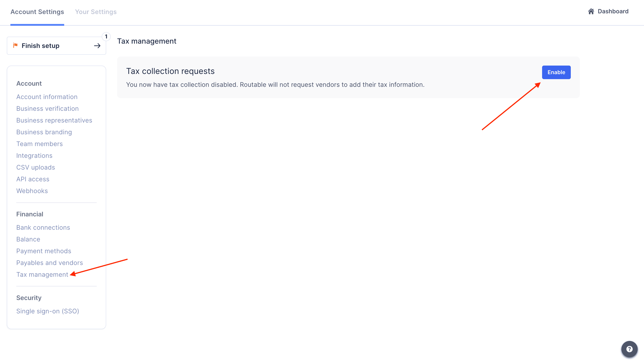Click the Dashboard icon in top right
The image size is (644, 364).
coord(590,12)
